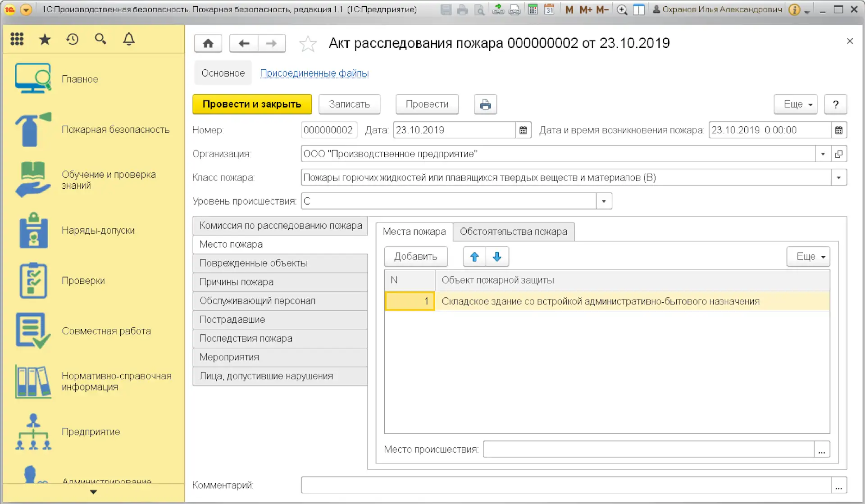Move row down with blue arrow
865x504 pixels.
(497, 257)
